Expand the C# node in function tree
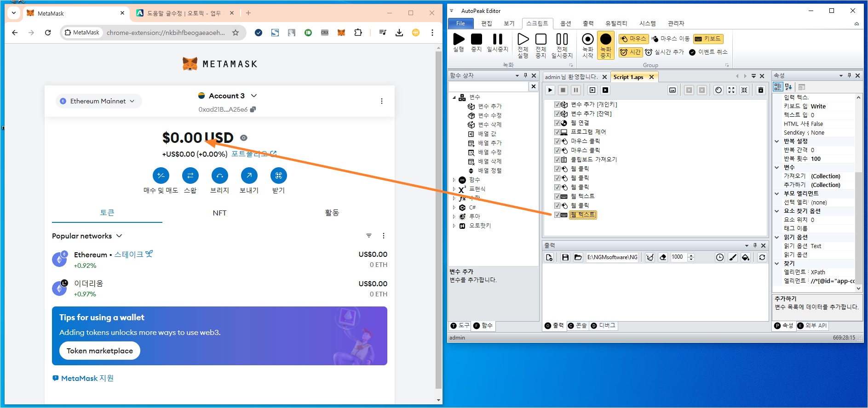 pyautogui.click(x=454, y=208)
